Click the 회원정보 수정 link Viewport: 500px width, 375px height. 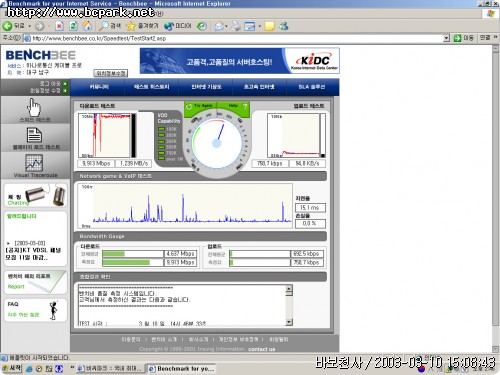[x=45, y=90]
